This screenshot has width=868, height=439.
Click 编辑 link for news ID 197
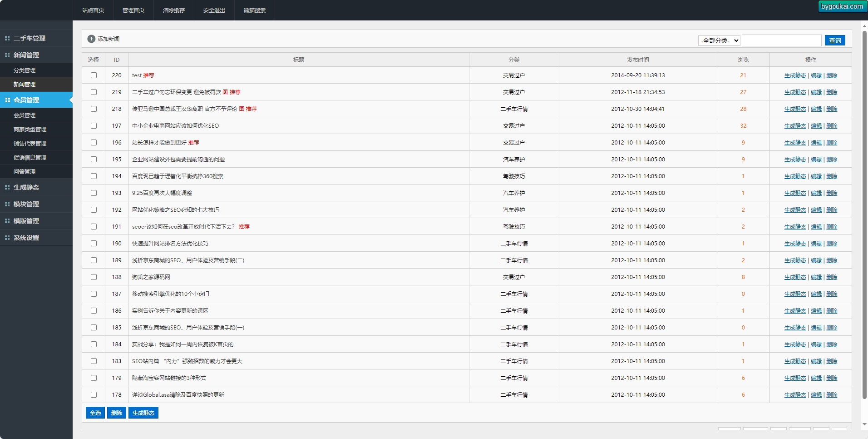coord(816,126)
